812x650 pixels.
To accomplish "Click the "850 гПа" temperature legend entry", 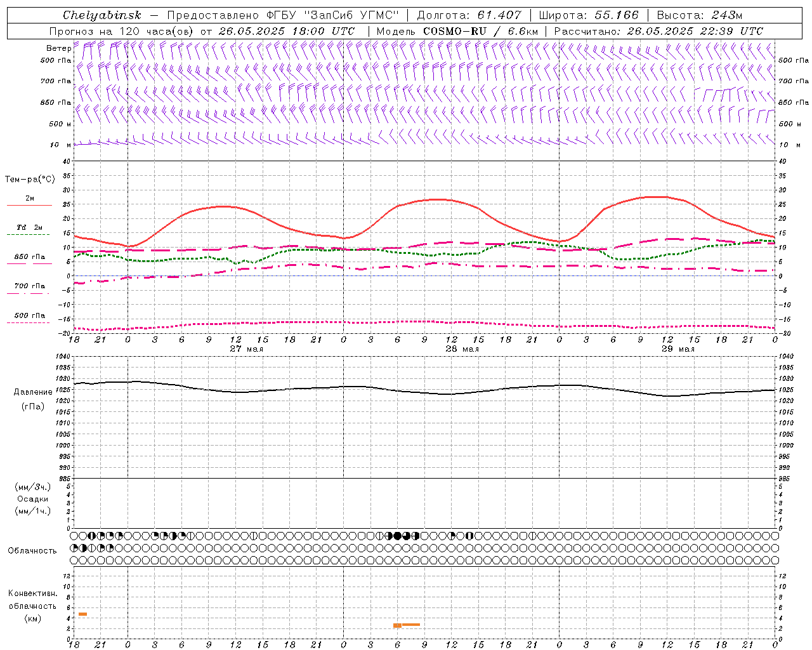I will [29, 257].
